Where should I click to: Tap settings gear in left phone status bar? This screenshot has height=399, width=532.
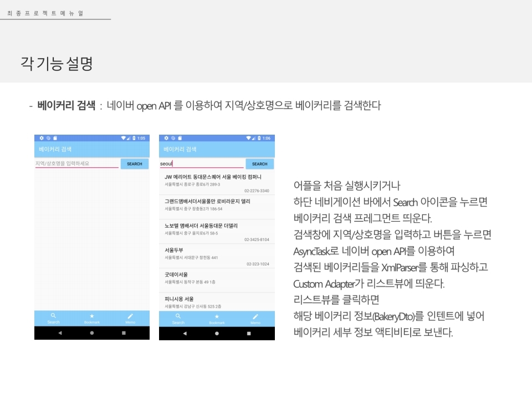42,138
